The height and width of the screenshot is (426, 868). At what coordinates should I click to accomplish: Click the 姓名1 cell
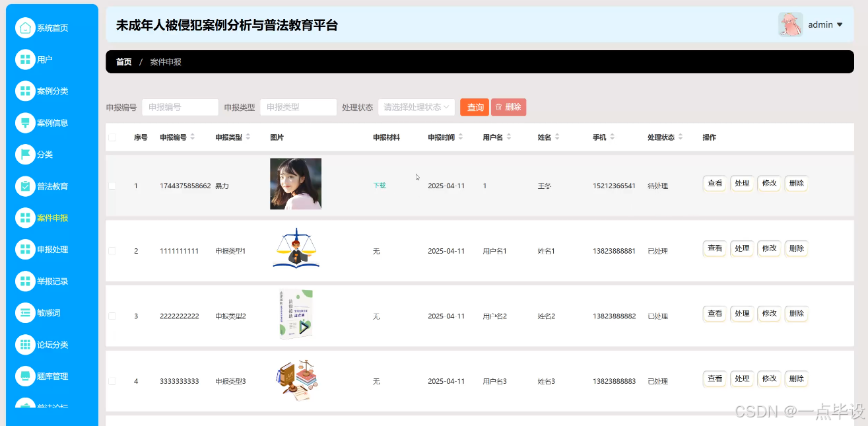tap(547, 252)
